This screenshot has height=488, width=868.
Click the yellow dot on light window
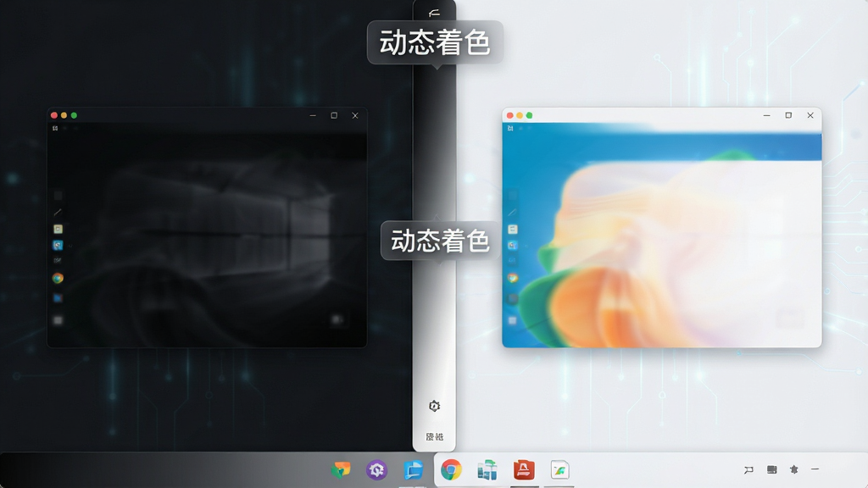tap(520, 115)
